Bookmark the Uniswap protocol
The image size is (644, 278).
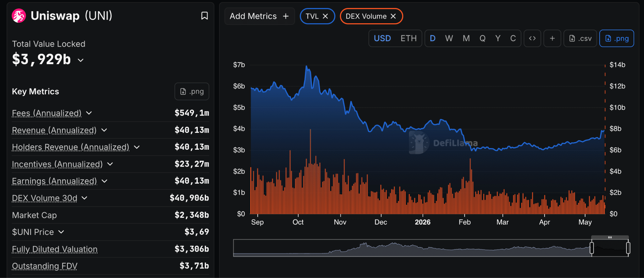pyautogui.click(x=204, y=16)
